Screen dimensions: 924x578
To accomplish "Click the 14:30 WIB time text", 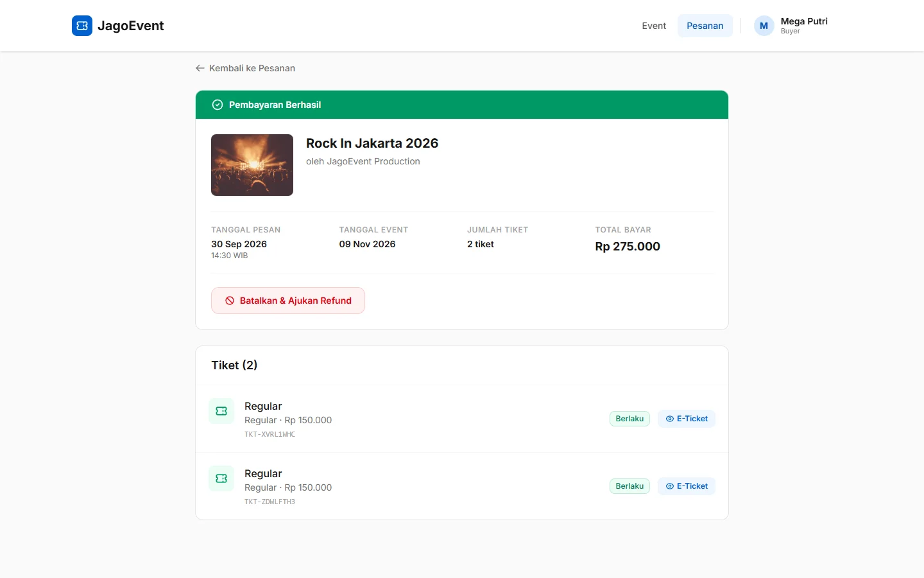I will coord(229,256).
